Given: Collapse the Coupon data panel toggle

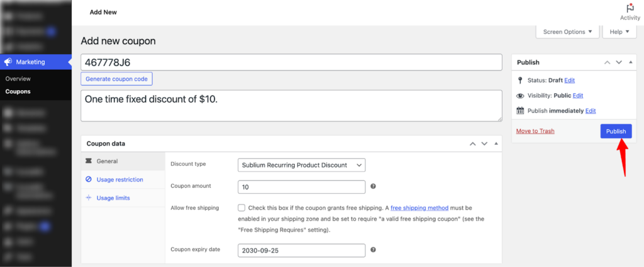Looking at the screenshot, I should coord(496,144).
